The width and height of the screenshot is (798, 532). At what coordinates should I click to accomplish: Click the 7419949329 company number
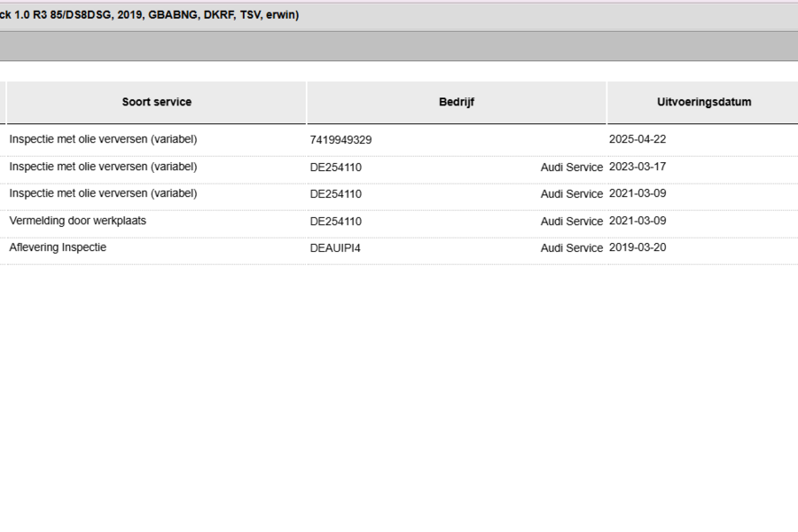340,140
